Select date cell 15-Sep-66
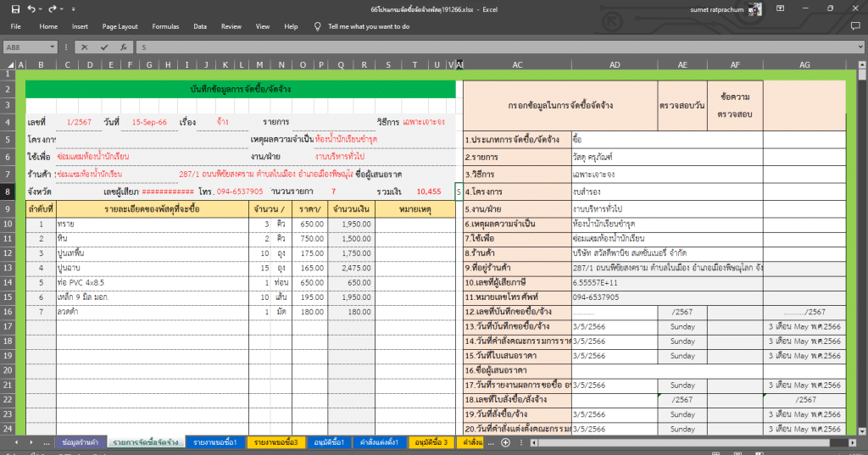868x455 pixels. 149,122
